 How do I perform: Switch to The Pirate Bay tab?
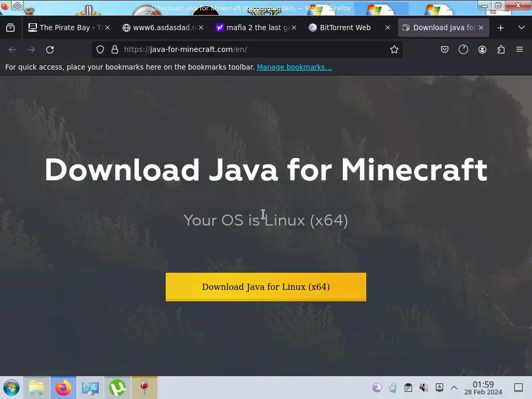[65, 28]
